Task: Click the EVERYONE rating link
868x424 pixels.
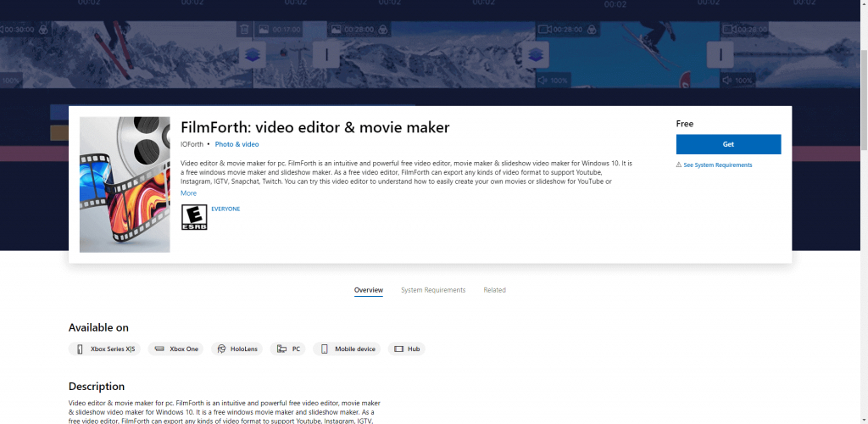Action: pos(225,209)
